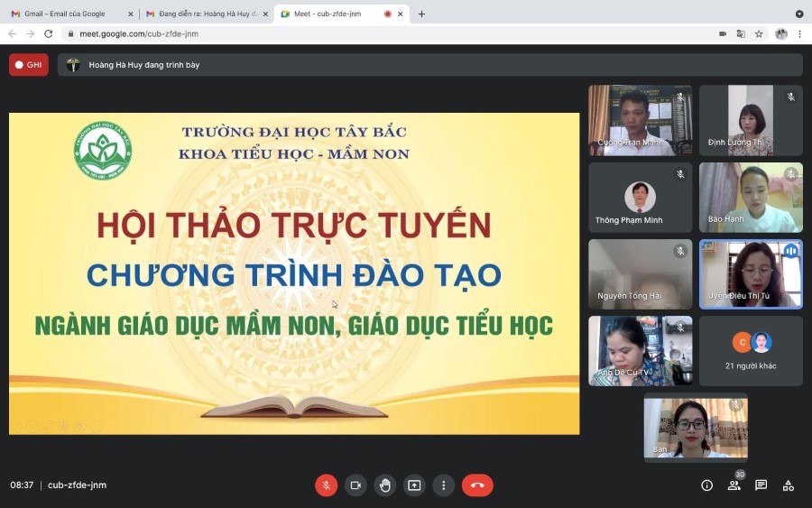Close the Gmail – Email của Google tab
This screenshot has width=812, height=508.
(x=131, y=14)
